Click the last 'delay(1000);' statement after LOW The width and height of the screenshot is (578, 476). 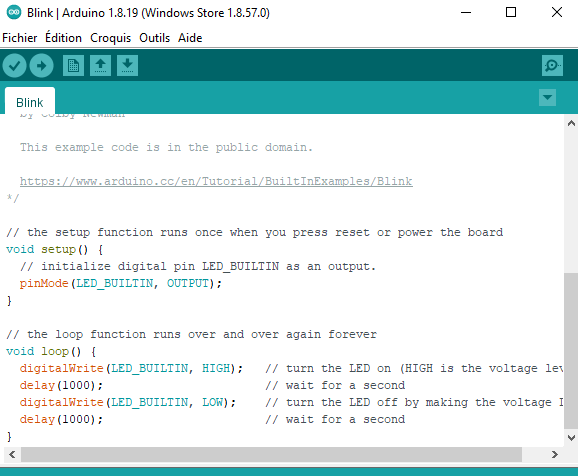click(61, 419)
